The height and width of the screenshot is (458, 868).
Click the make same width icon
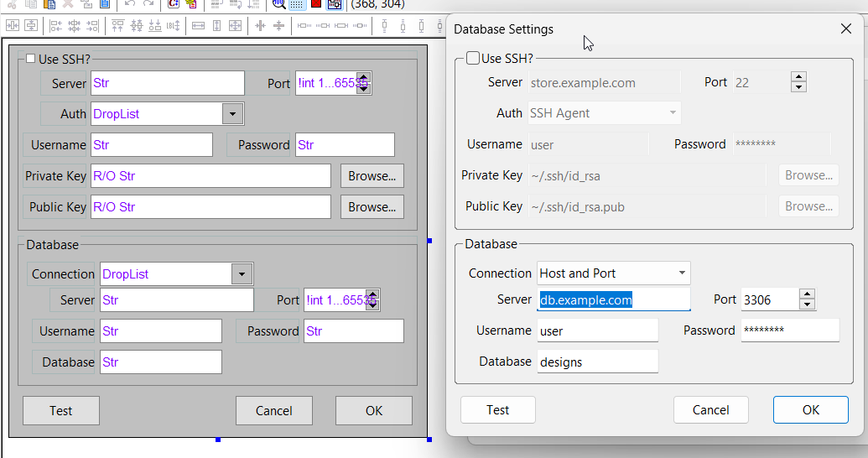[x=199, y=26]
